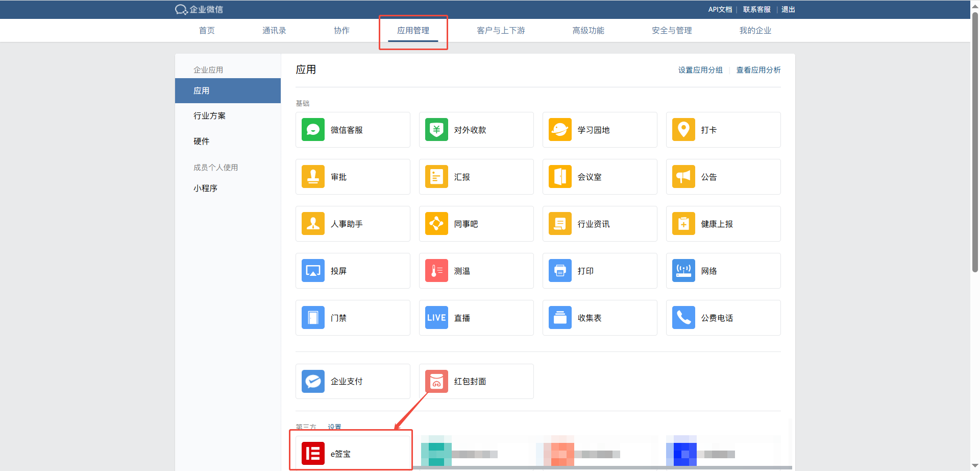Open the 汇报 report icon
The height and width of the screenshot is (471, 980).
point(436,177)
